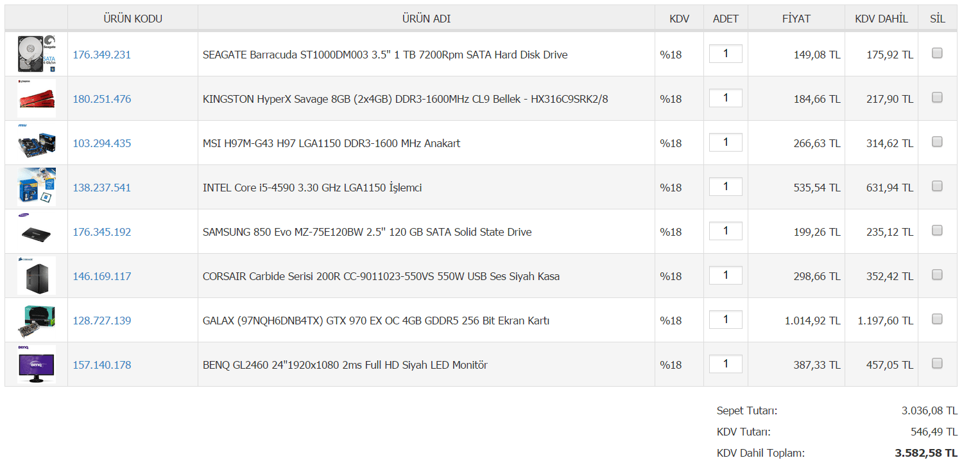Click the GALAX GTX 970 card image
Screen dimensions: 980x476
(37, 320)
